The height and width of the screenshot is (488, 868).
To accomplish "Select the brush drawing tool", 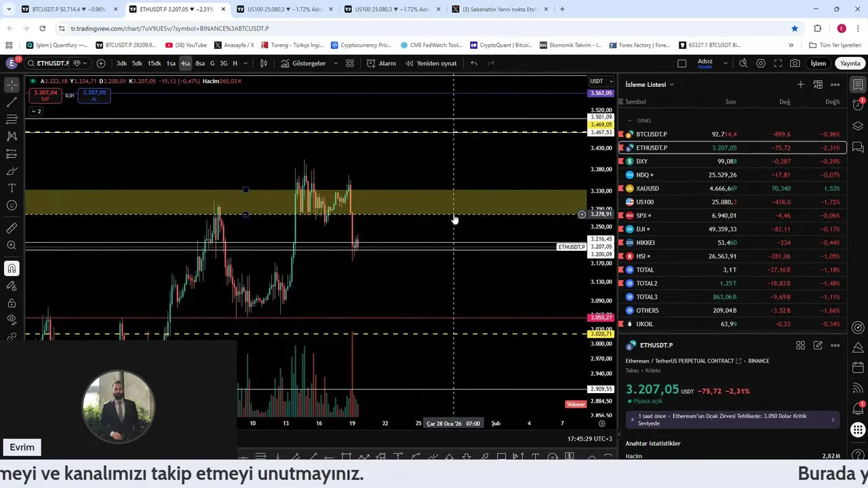I will coord(12,171).
